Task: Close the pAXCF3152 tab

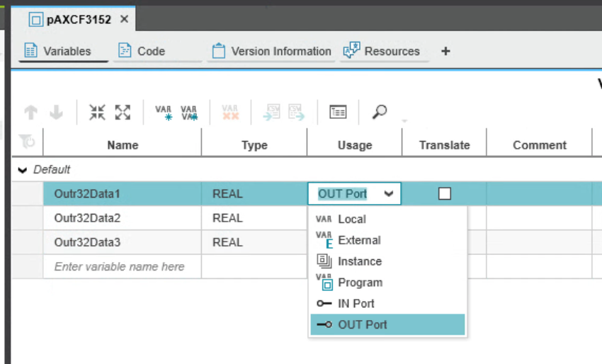Action: [124, 19]
